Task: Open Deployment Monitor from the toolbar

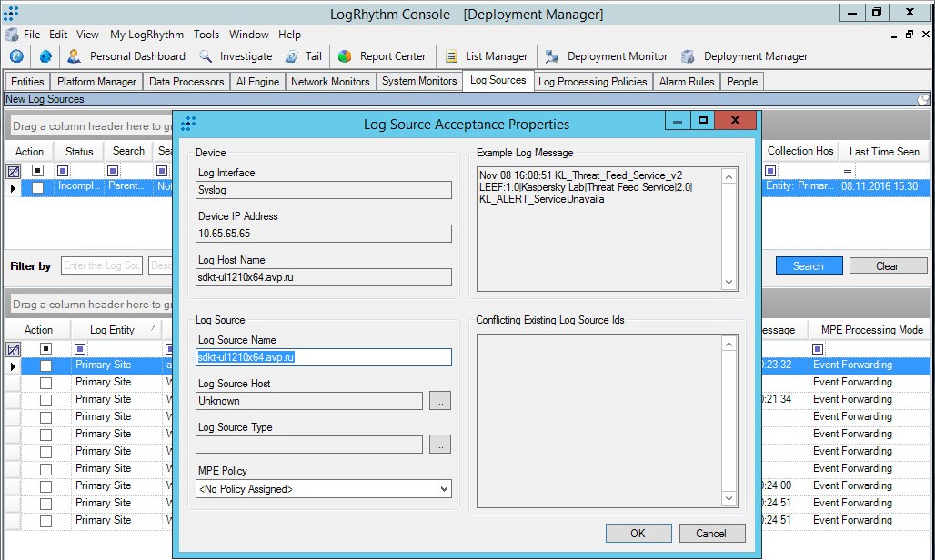Action: tap(551, 55)
